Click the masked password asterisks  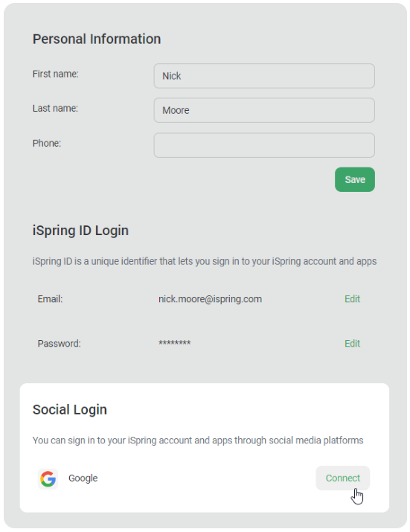coord(174,343)
